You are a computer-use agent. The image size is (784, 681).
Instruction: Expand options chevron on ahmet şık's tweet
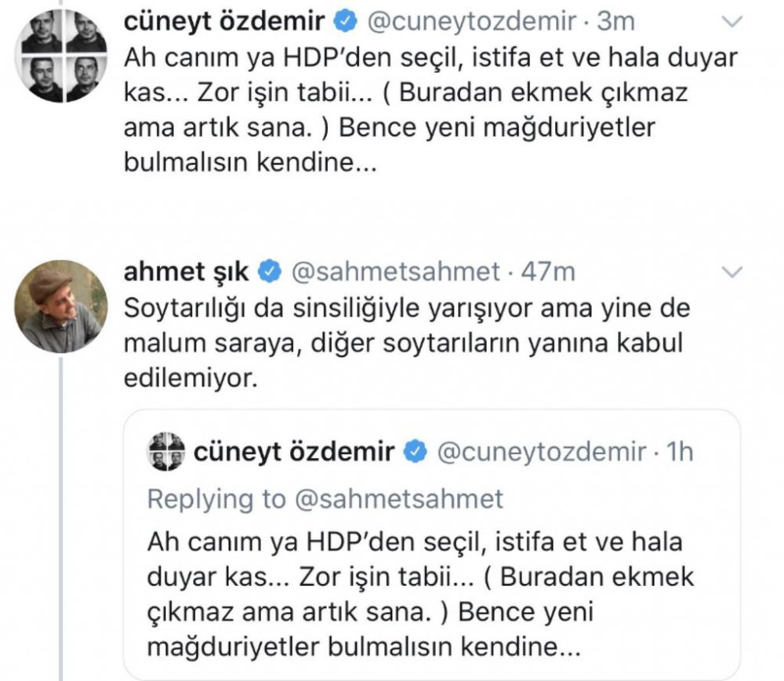click(x=732, y=271)
